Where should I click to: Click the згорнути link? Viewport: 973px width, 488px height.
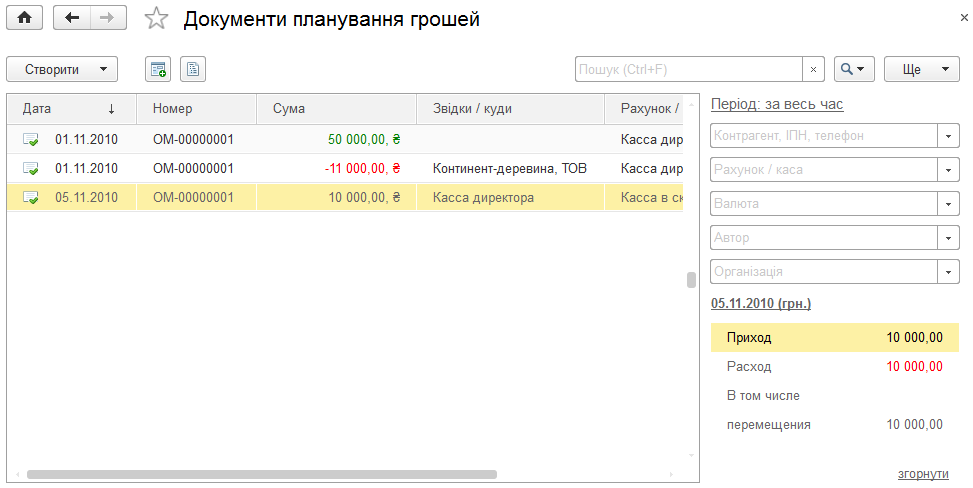(x=923, y=474)
